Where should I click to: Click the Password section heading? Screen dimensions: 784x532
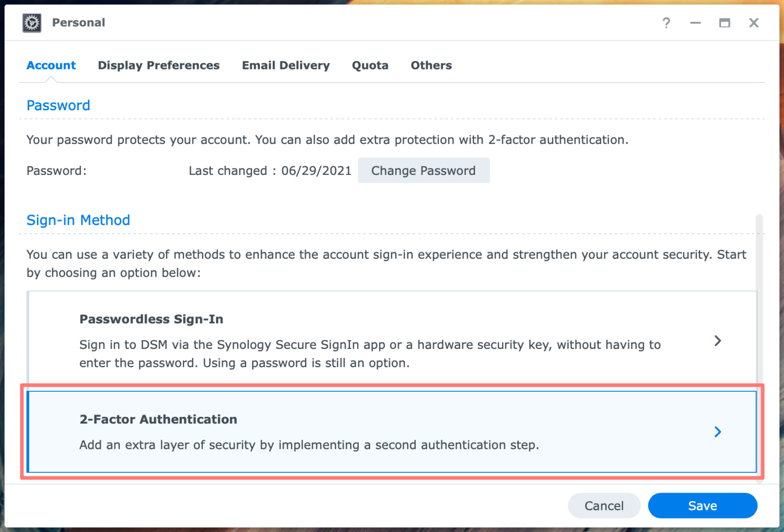[58, 105]
